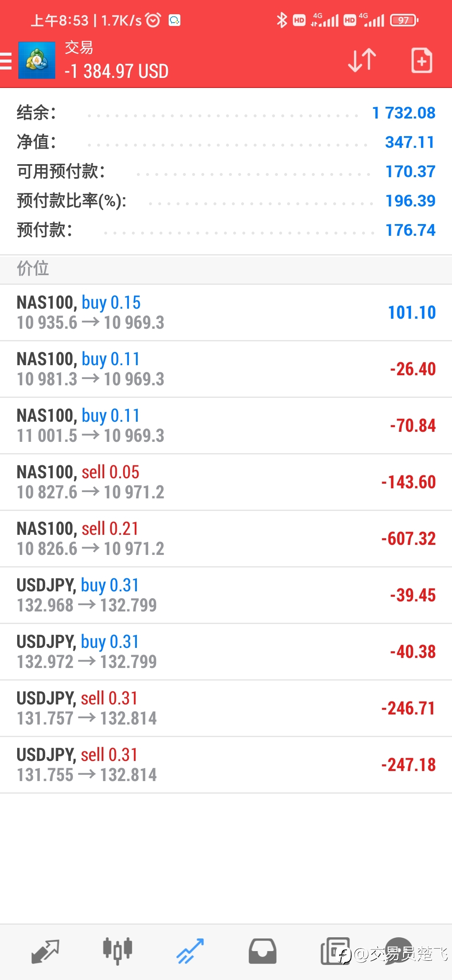Open the News tab icon

point(335,952)
